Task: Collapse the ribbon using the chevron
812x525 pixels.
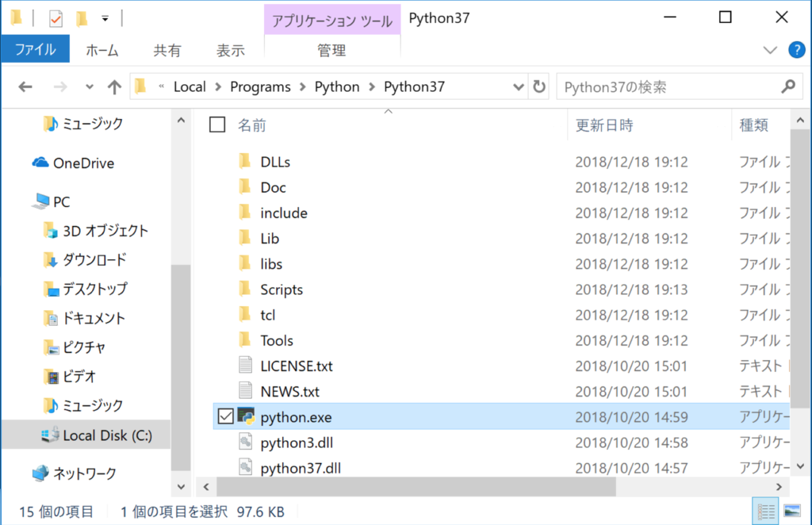Action: (769, 49)
